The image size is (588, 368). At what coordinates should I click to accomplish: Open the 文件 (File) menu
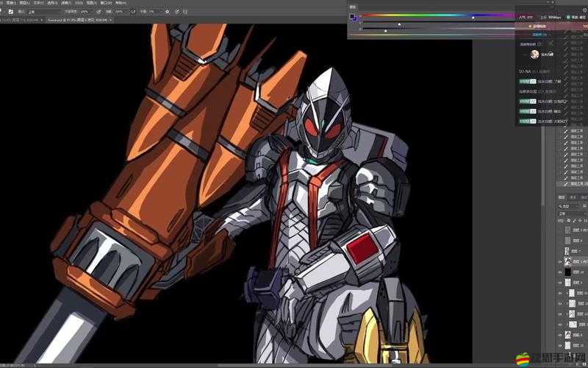click(11, 3)
